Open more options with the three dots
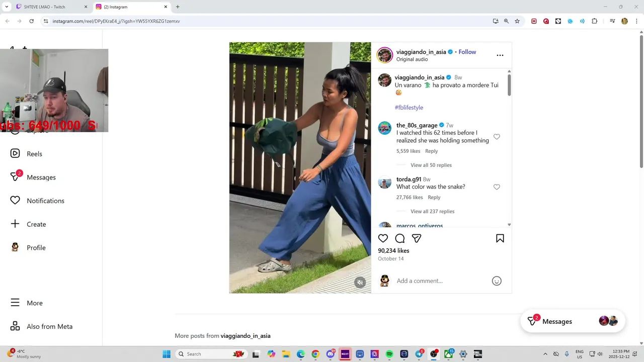The image size is (644, 362). pyautogui.click(x=500, y=55)
